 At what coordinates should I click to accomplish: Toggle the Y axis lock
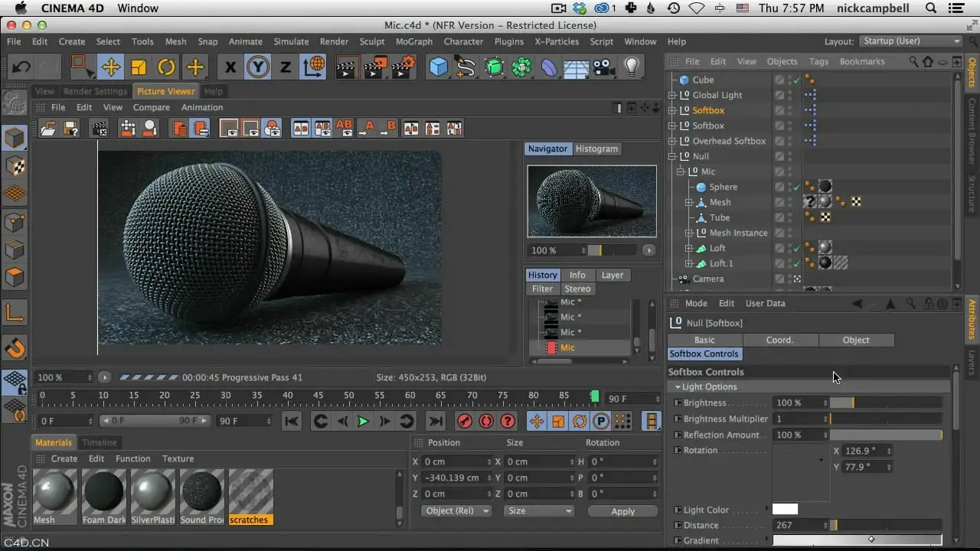coord(258,67)
